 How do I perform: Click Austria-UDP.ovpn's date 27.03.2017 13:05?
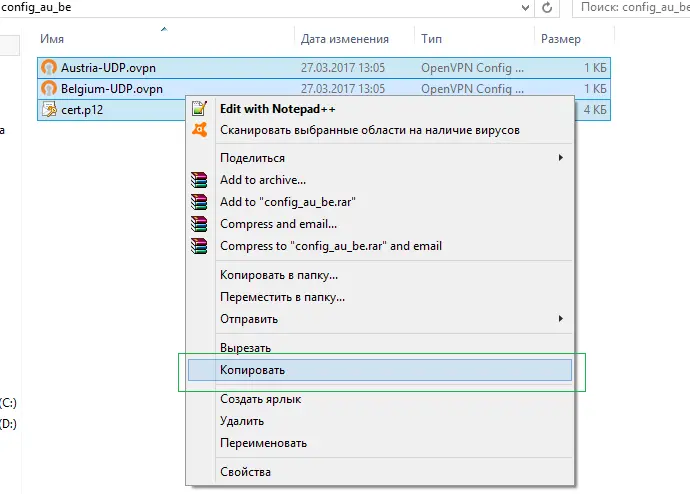point(343,68)
